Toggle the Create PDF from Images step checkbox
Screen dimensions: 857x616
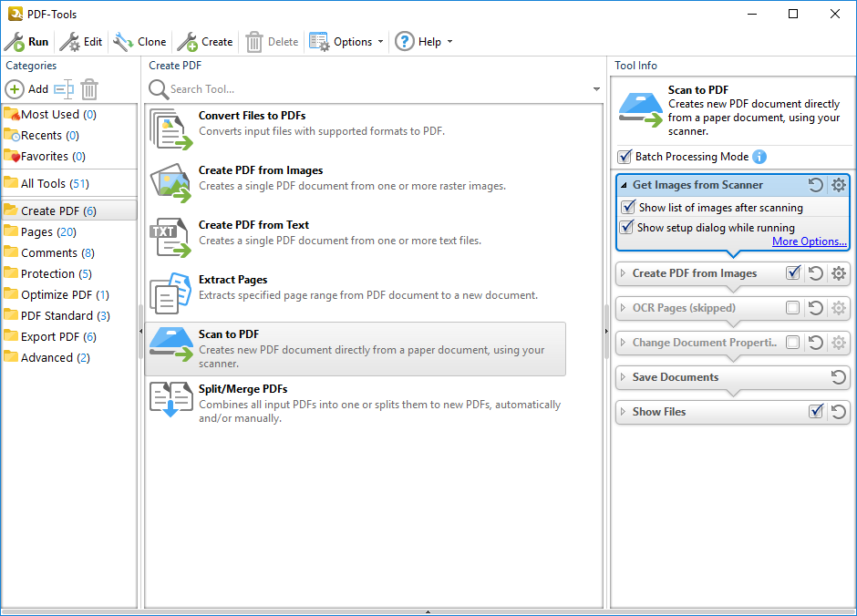coord(793,273)
